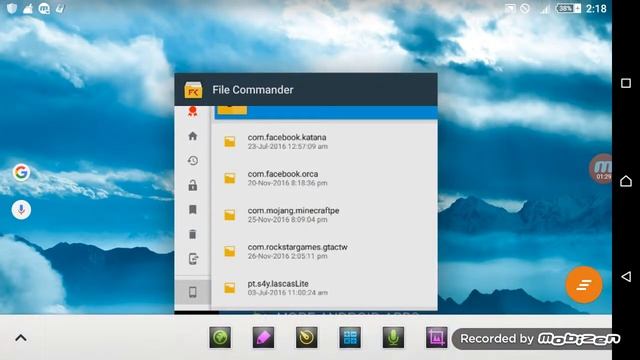Open the yellow gauge timer app in dock

pos(307,338)
